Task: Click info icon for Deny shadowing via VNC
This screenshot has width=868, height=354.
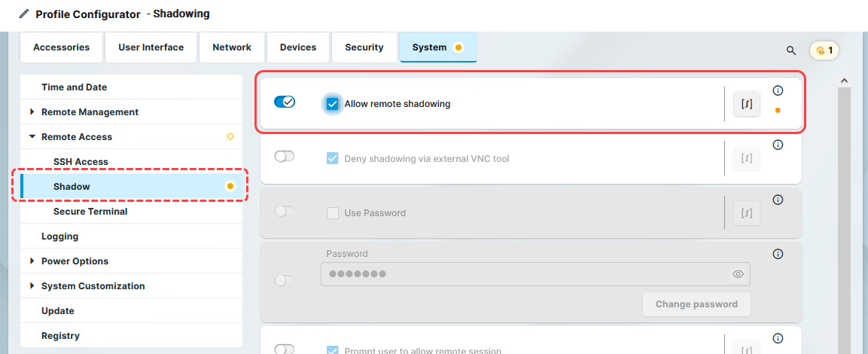Action: click(778, 145)
